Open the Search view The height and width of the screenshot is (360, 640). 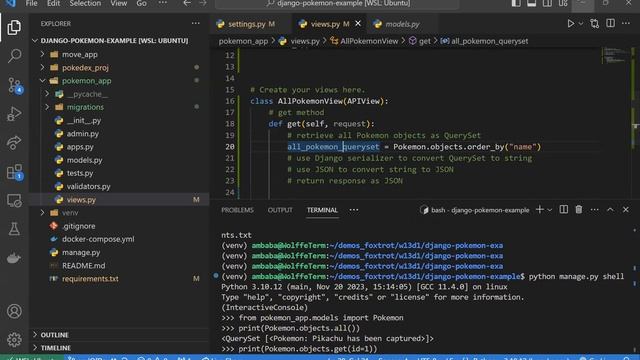click(x=14, y=56)
